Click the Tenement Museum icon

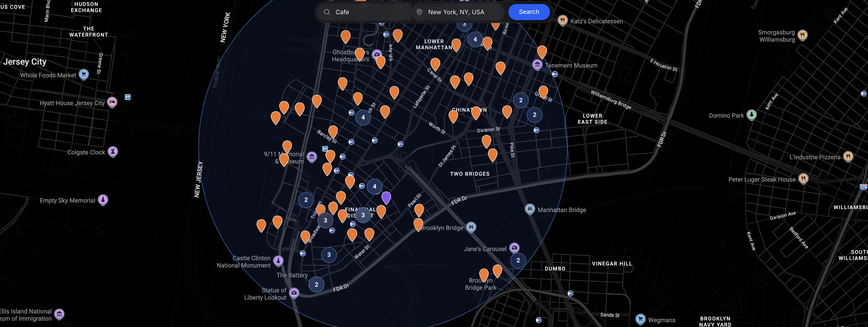[537, 65]
